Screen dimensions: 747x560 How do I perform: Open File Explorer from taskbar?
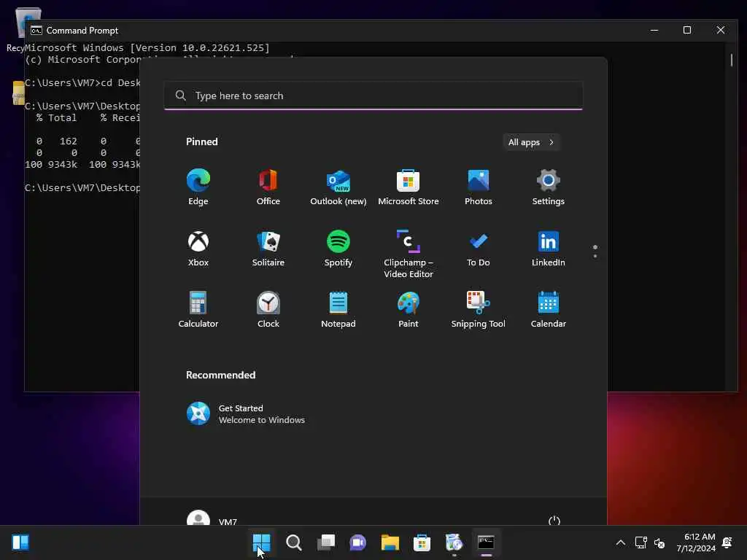coord(390,542)
